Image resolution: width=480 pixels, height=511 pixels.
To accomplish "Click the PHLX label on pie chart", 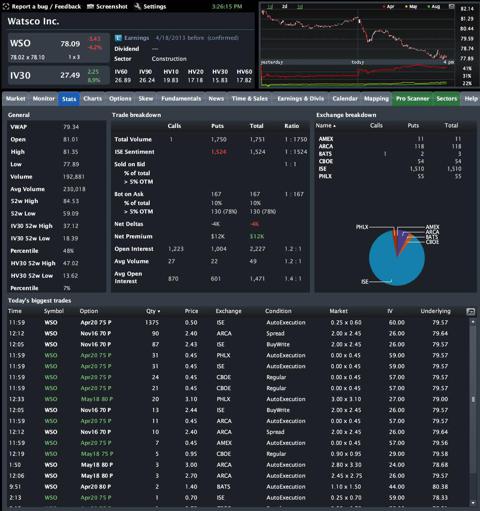I will click(362, 227).
